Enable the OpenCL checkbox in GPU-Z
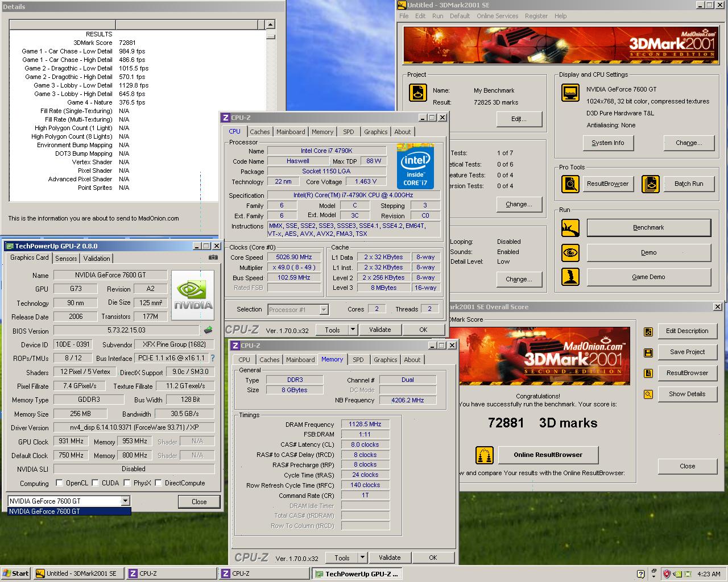The width and height of the screenshot is (728, 582). (59, 483)
